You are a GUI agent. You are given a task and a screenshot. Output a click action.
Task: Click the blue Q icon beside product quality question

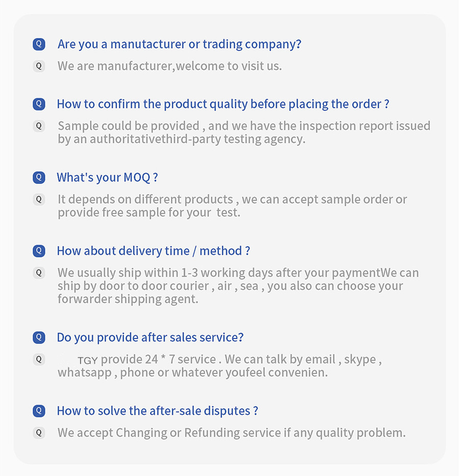click(x=39, y=104)
